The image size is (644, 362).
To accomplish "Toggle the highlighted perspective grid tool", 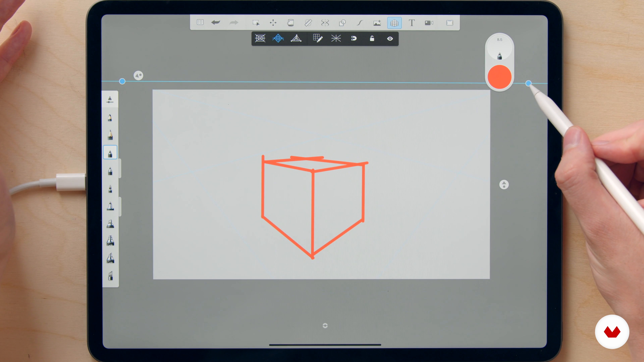I will click(394, 23).
